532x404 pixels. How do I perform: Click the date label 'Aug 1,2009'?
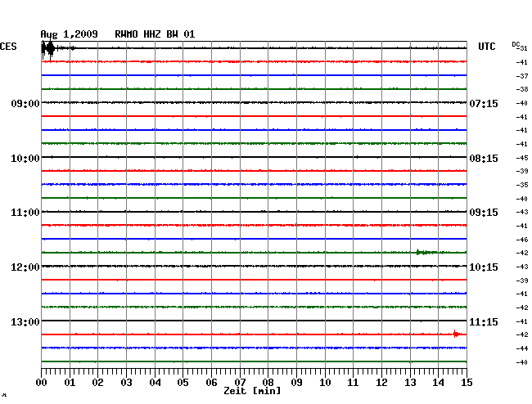69,34
